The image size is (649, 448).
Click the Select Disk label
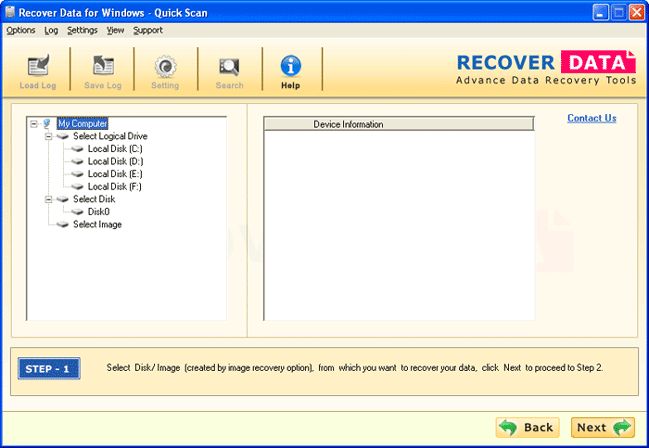coord(94,199)
